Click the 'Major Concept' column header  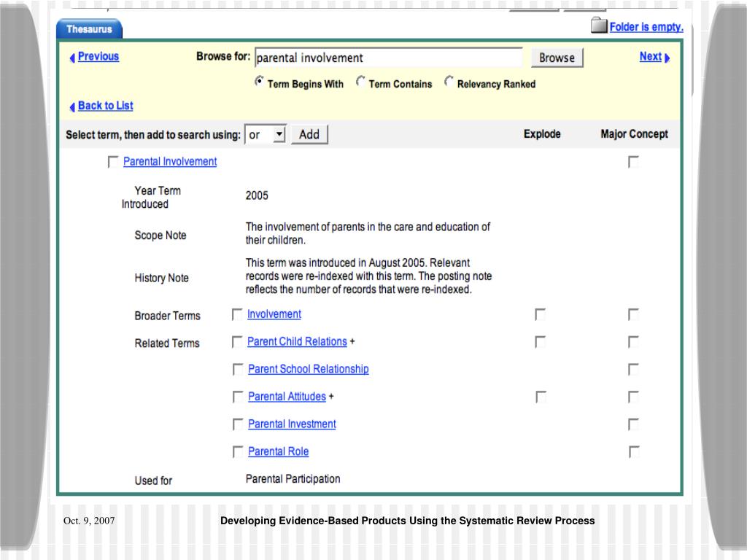click(x=634, y=134)
